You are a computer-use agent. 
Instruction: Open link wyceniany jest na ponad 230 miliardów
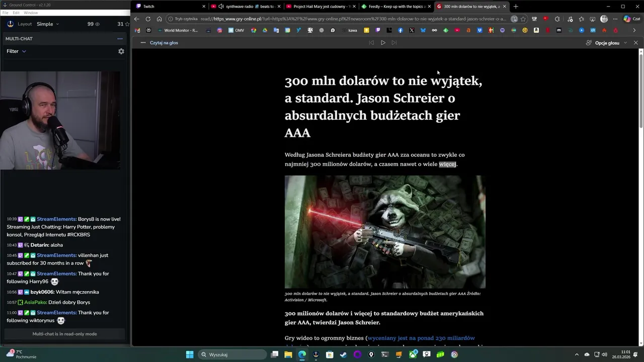point(422,338)
